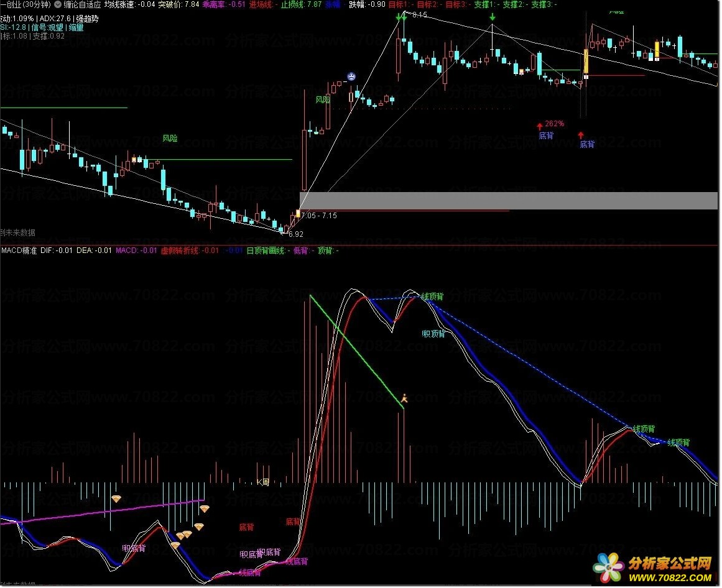722x588 pixels.
Task: Click the running figure icon on MACD panel
Action: [x=404, y=398]
